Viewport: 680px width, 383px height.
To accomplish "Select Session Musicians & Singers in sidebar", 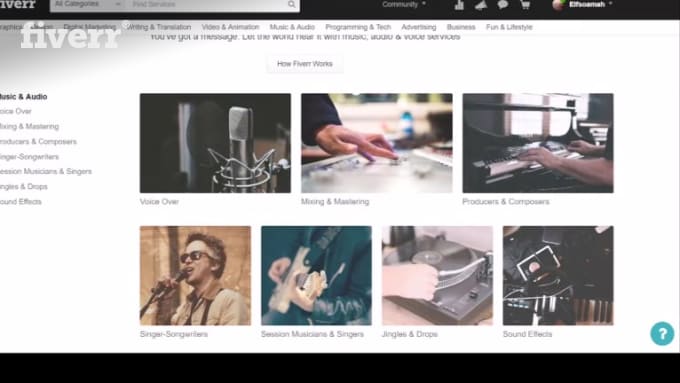I will pyautogui.click(x=46, y=172).
